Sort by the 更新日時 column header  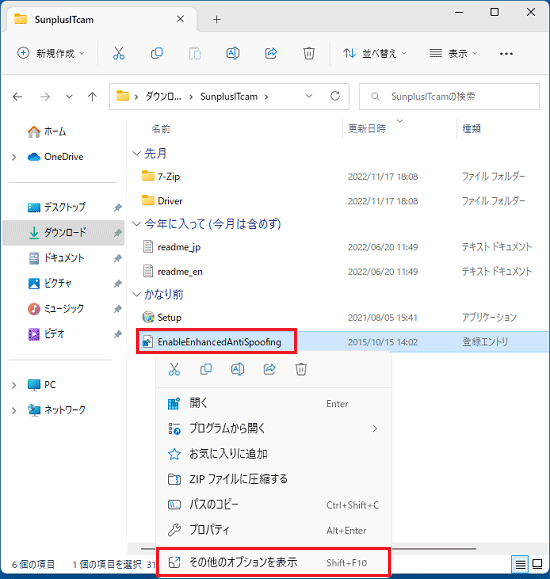coord(367,129)
